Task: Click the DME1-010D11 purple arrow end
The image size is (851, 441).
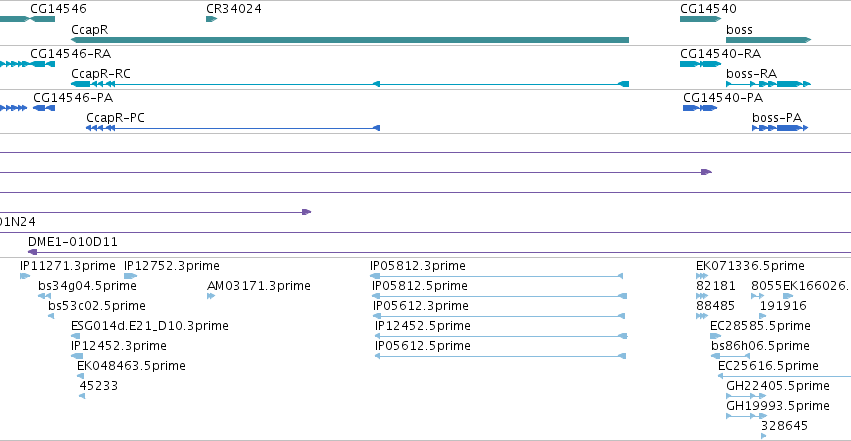Action: click(x=33, y=252)
